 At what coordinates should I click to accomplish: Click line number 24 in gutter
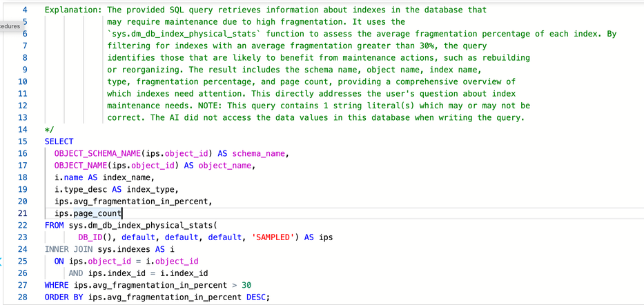[x=23, y=249]
